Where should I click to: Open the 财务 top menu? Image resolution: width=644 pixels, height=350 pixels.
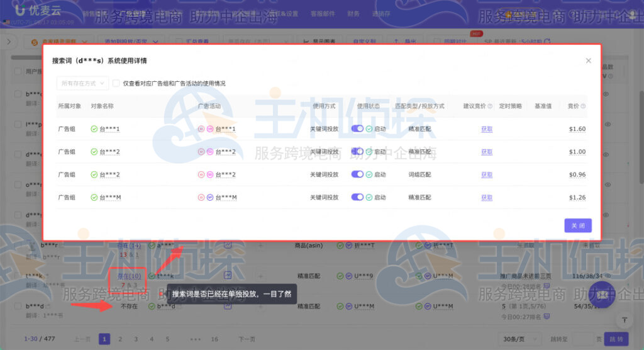353,14
